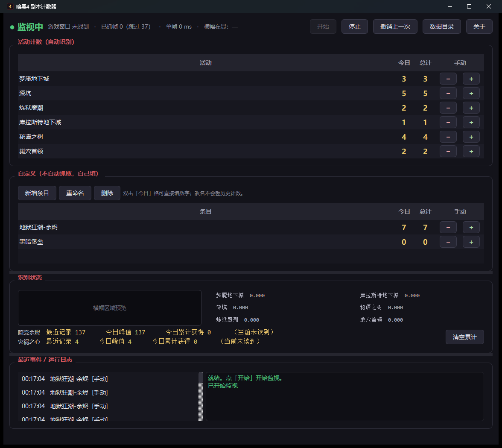Decrease 梦魇地下城 count with minus

(448, 79)
